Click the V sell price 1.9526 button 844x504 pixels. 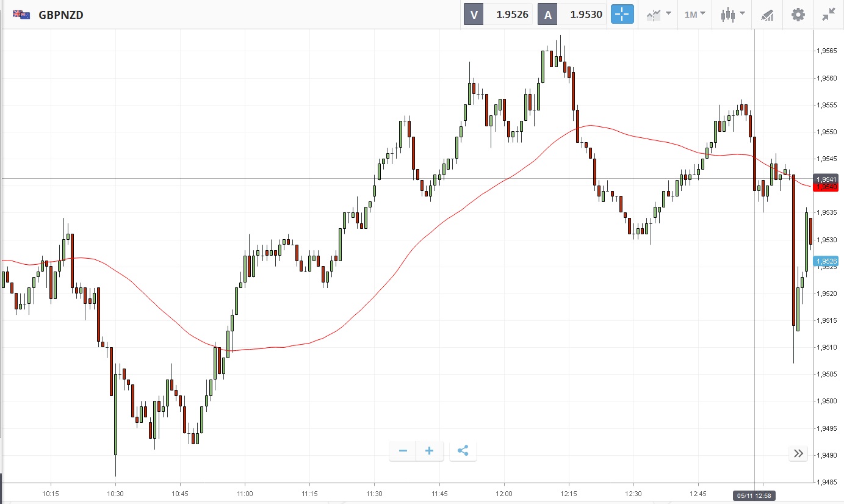coord(499,15)
